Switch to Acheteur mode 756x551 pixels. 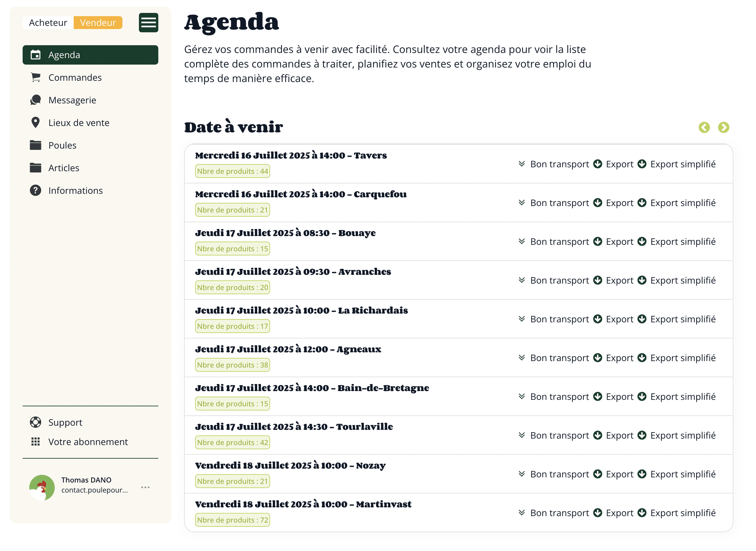(x=48, y=23)
